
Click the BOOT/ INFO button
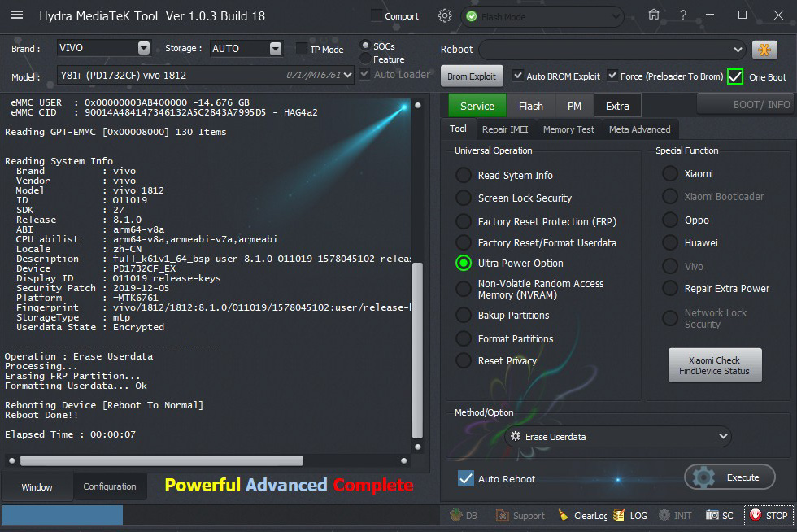point(747,105)
